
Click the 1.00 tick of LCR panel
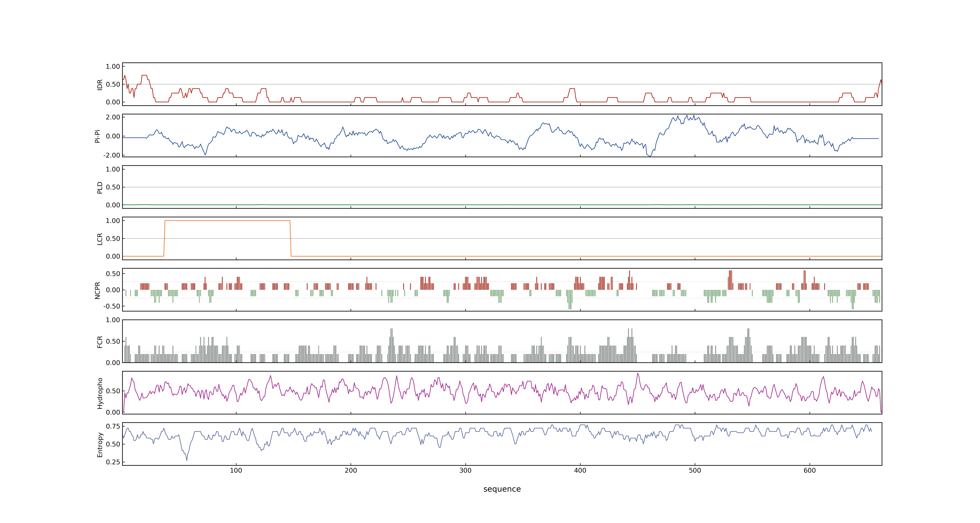coord(113,221)
